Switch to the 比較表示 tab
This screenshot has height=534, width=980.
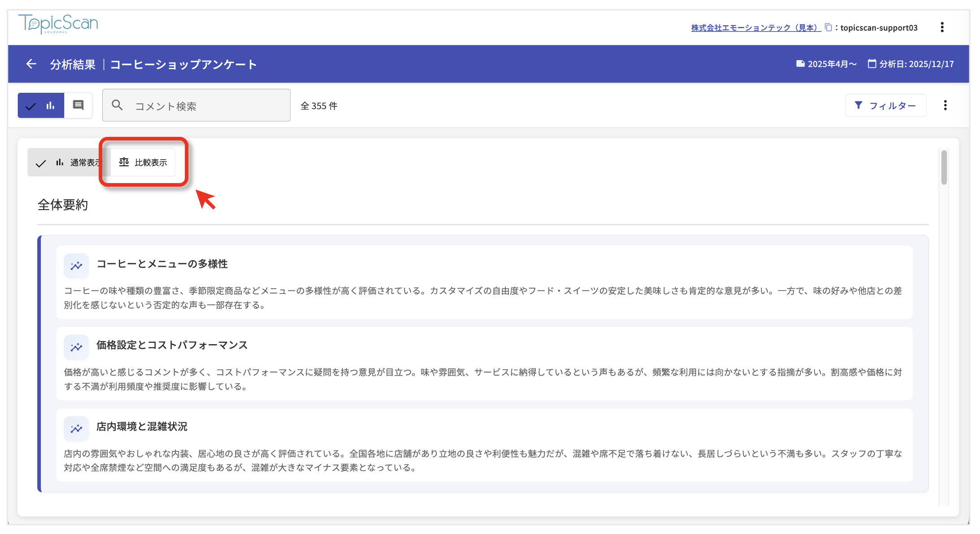pyautogui.click(x=143, y=162)
